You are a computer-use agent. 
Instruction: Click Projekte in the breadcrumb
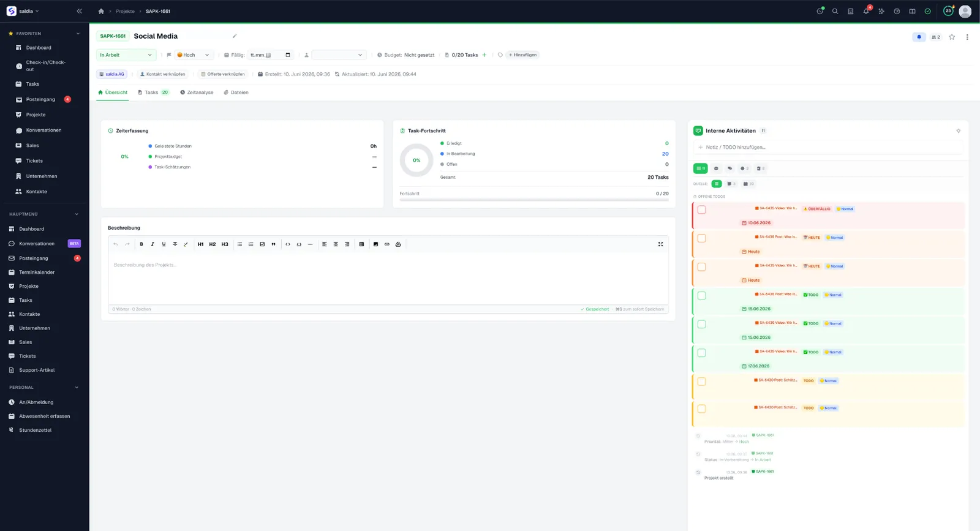(x=125, y=11)
